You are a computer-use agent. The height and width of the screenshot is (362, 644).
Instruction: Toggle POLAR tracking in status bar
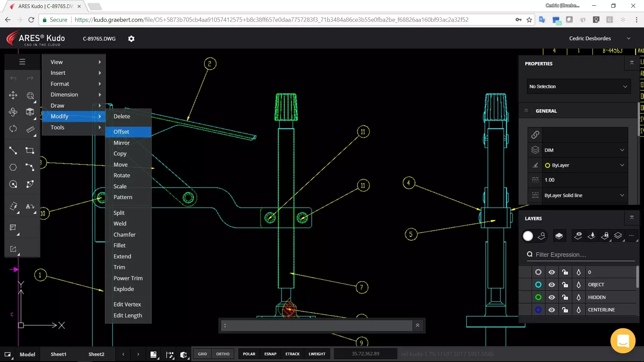(x=249, y=354)
